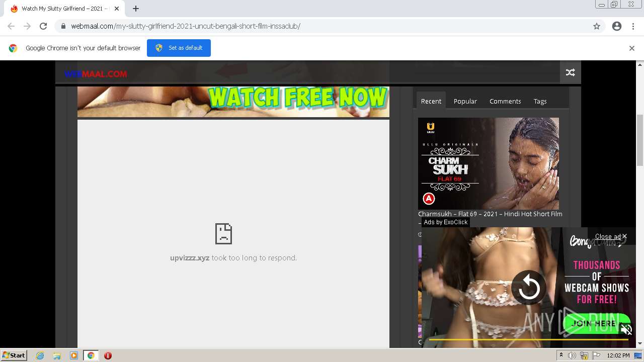The height and width of the screenshot is (362, 644).
Task: Open the WEBMAAL.COM site logo
Action: (x=96, y=74)
